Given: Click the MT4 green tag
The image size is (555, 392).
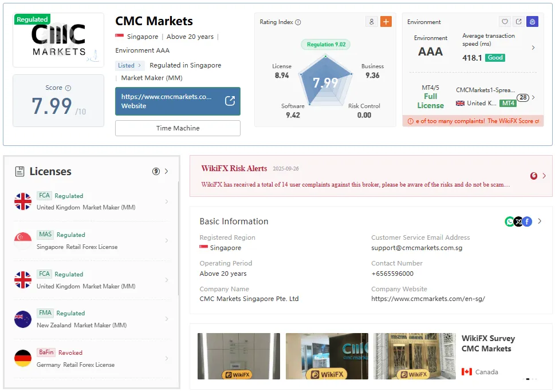Looking at the screenshot, I should (x=508, y=104).
